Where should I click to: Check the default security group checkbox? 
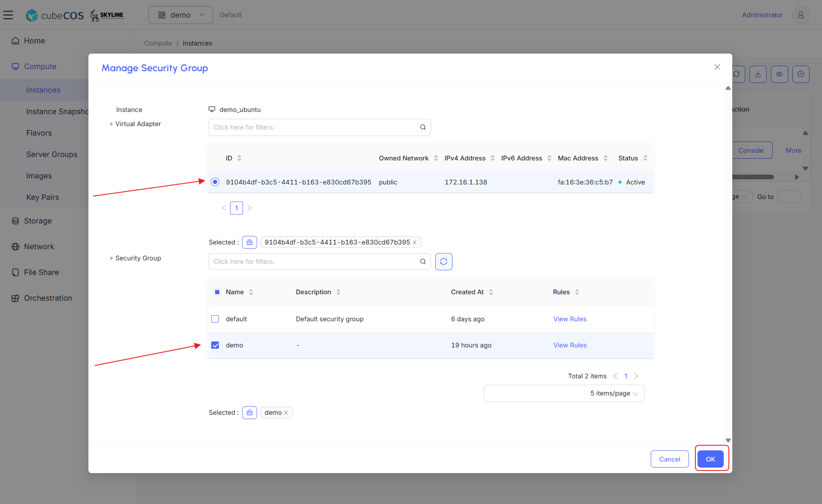click(x=215, y=319)
